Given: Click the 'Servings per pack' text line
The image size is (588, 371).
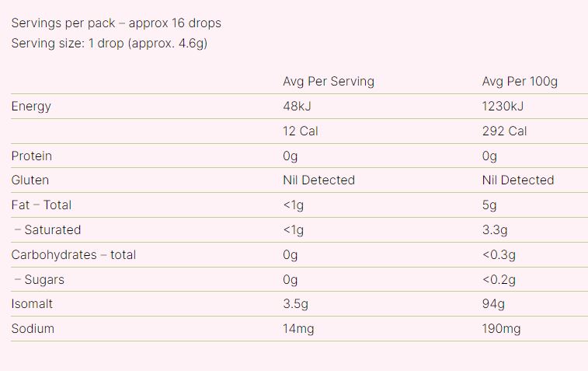Looking at the screenshot, I should (116, 23).
